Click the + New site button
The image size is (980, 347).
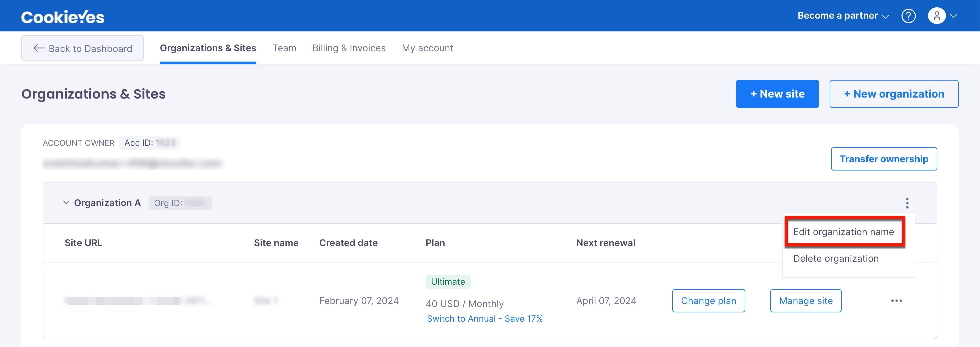(777, 94)
